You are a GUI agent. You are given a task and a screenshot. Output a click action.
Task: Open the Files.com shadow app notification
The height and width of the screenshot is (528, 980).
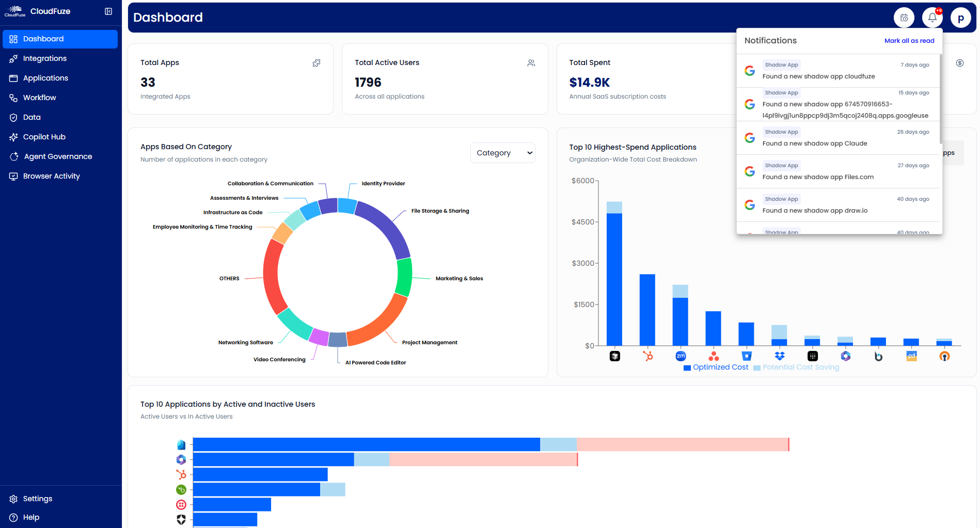(837, 171)
